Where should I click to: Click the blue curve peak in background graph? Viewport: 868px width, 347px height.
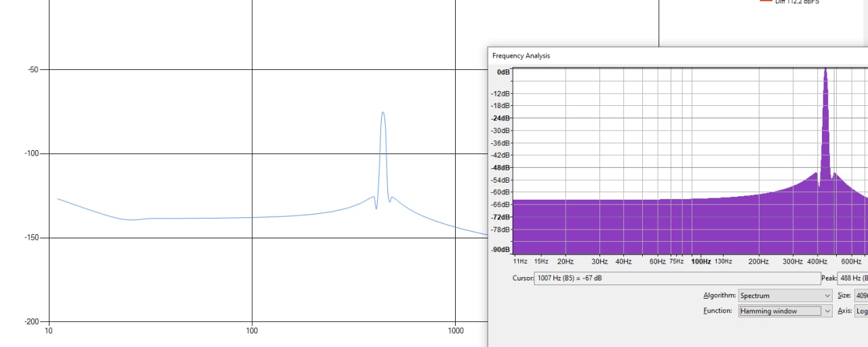383,114
